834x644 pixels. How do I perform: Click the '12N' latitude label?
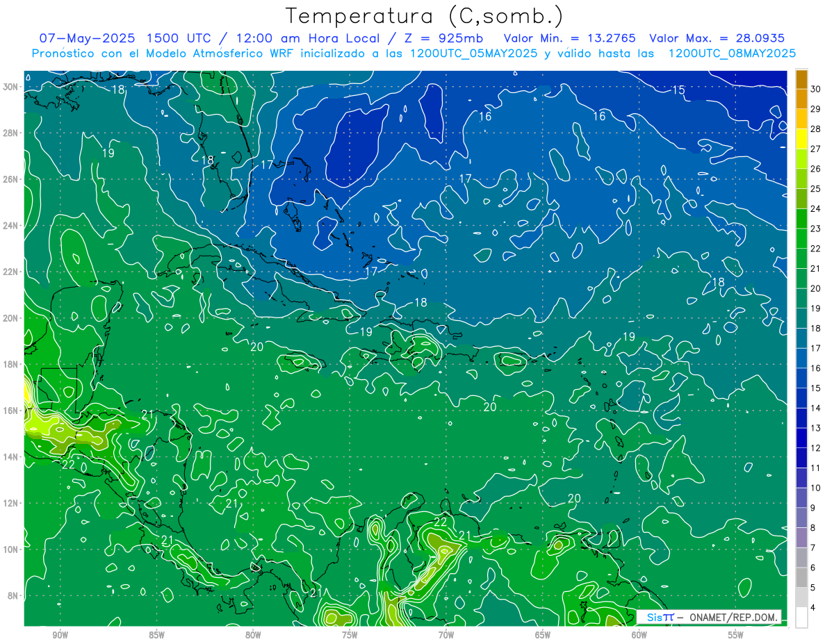point(10,503)
